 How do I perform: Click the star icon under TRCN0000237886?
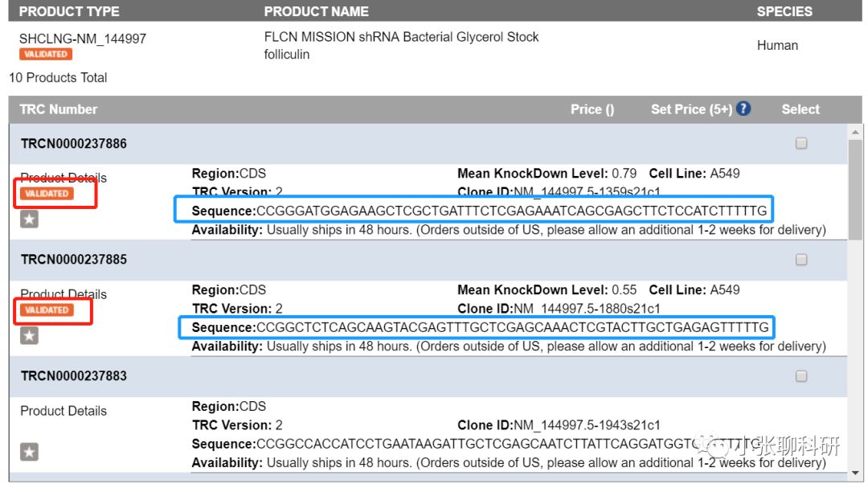[x=29, y=219]
